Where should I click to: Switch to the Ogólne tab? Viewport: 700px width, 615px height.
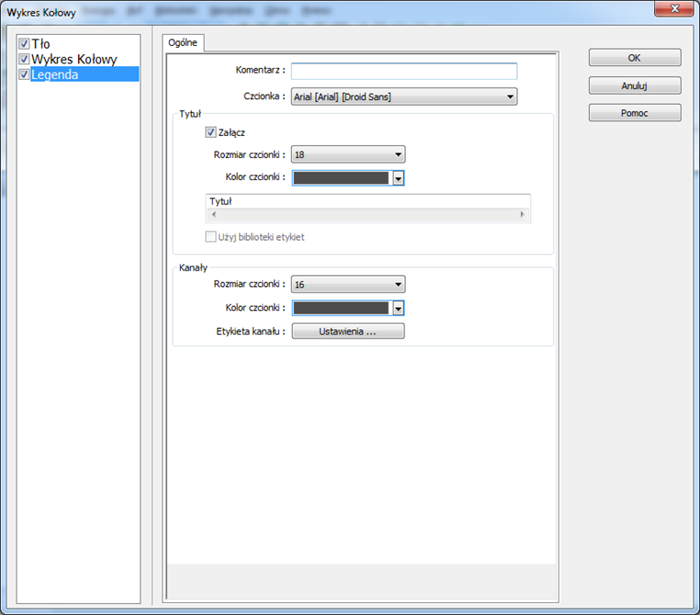click(x=183, y=43)
